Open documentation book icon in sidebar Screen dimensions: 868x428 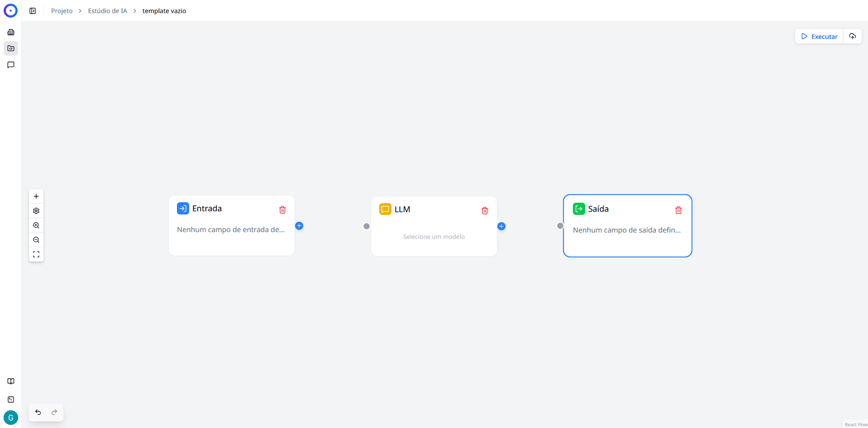[x=11, y=381]
